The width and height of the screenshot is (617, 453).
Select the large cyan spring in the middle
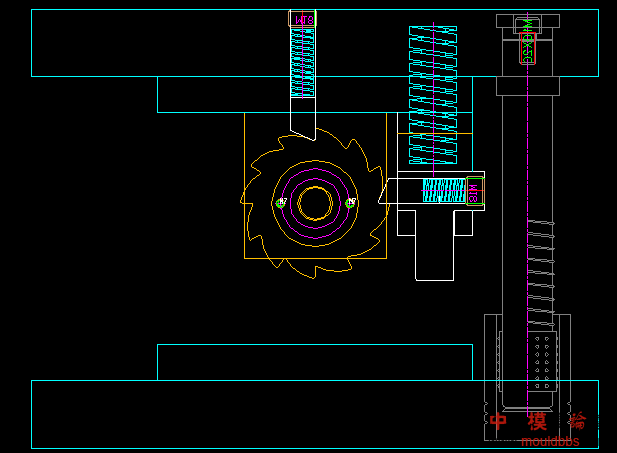(x=433, y=95)
